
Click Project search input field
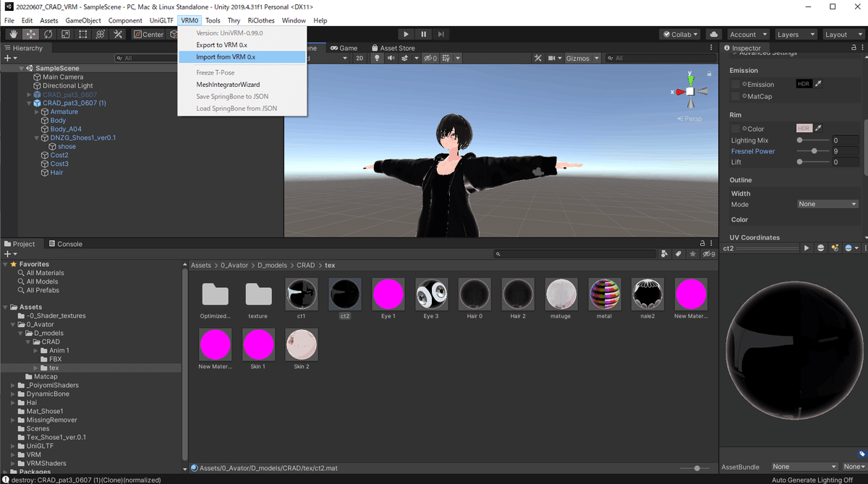pyautogui.click(x=575, y=254)
